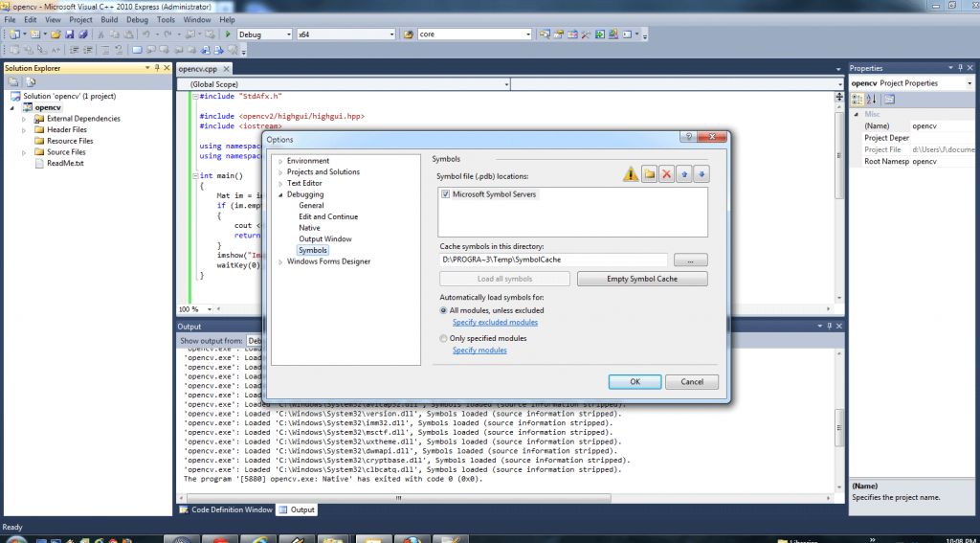Expand the Environment options node

coord(280,161)
